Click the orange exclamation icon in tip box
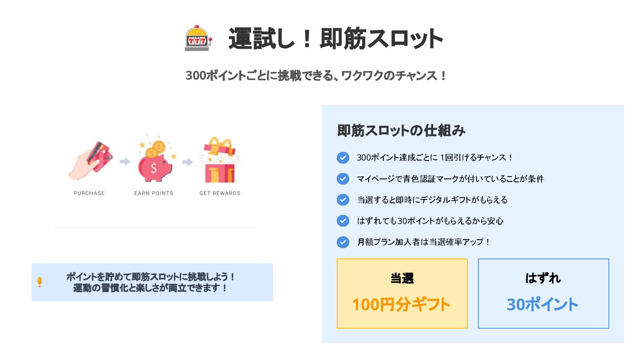Image resolution: width=644 pixels, height=362 pixels. pos(40,282)
